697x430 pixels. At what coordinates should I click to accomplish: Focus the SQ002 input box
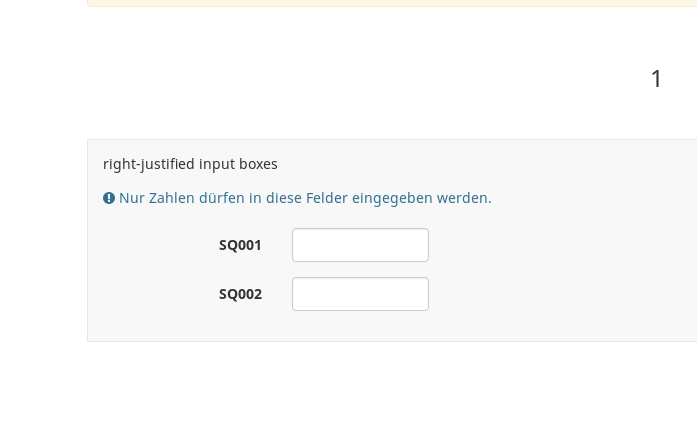tap(360, 294)
